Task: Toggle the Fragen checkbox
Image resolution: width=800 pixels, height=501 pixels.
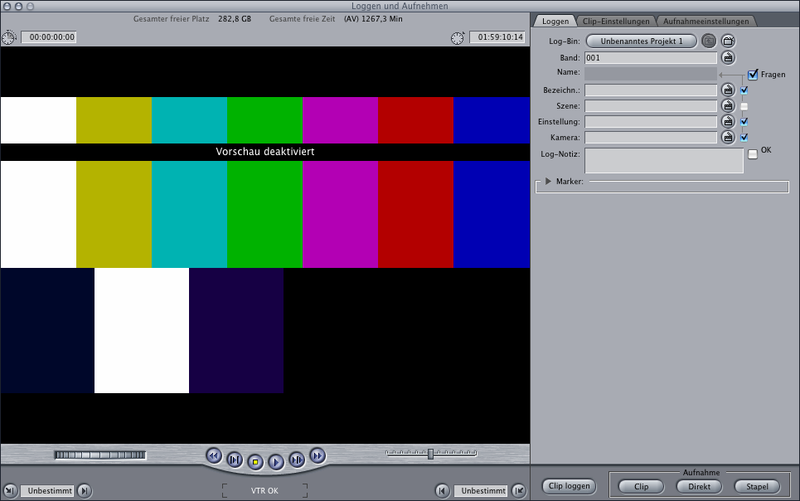Action: (x=753, y=74)
